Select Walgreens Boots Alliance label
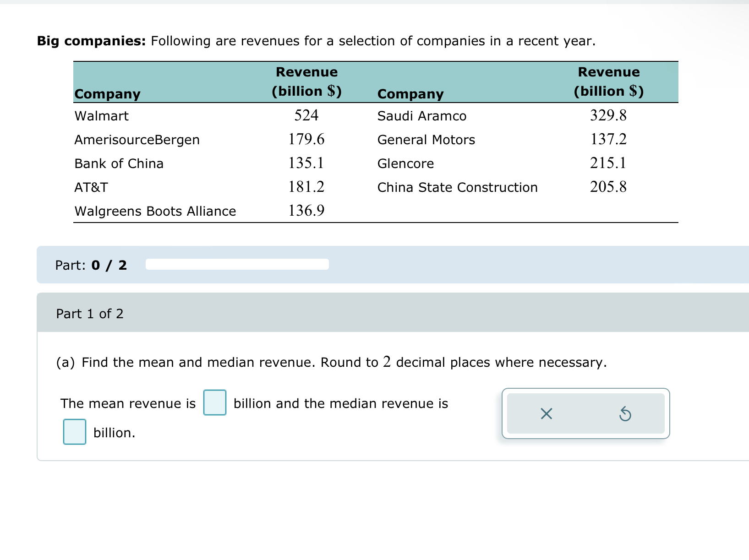 [x=155, y=211]
